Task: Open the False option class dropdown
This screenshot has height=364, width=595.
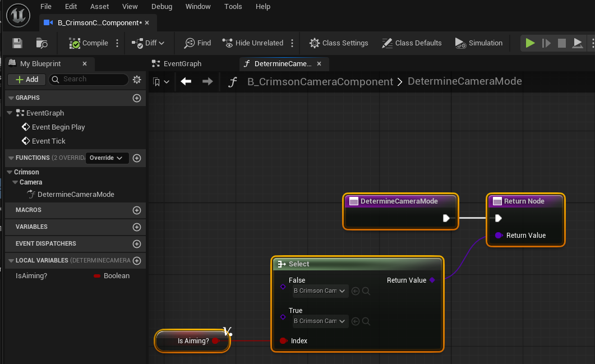Action: [x=320, y=291]
